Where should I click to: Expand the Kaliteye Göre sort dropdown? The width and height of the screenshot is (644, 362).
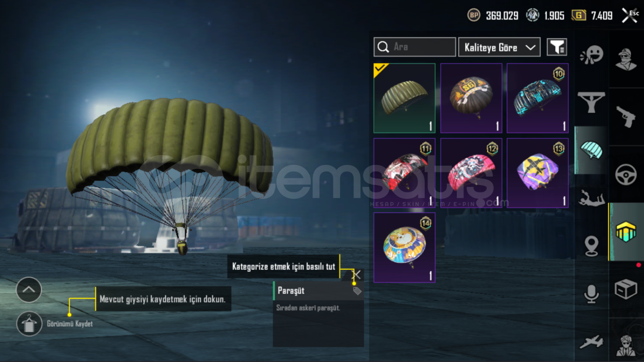point(500,47)
